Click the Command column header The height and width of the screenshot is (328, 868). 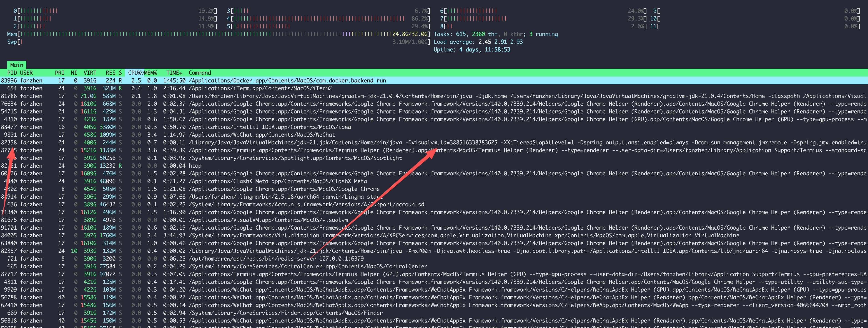199,73
